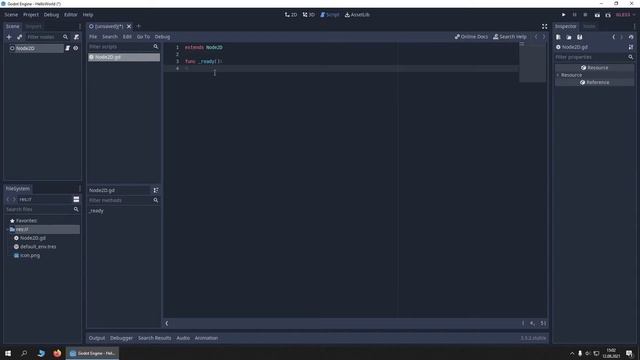Screen dimensions: 640x360
Task: Load a resource in the Inspector
Action: [x=569, y=37]
